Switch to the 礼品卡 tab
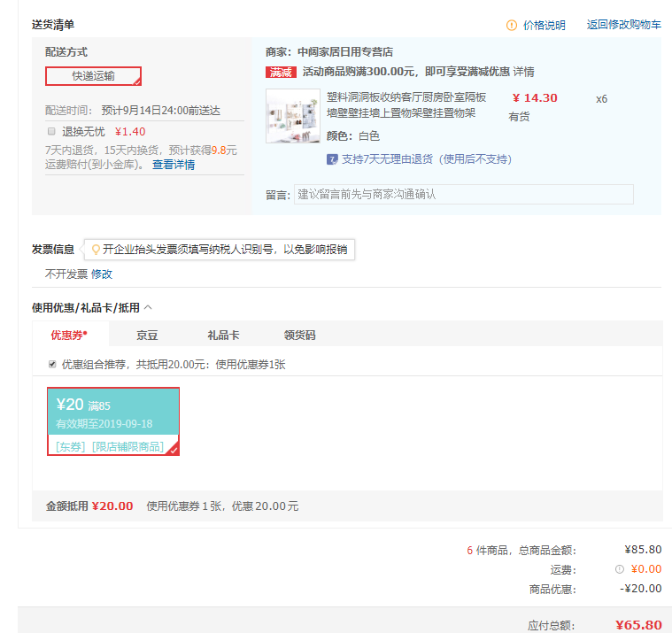The image size is (672, 633). tap(223, 336)
